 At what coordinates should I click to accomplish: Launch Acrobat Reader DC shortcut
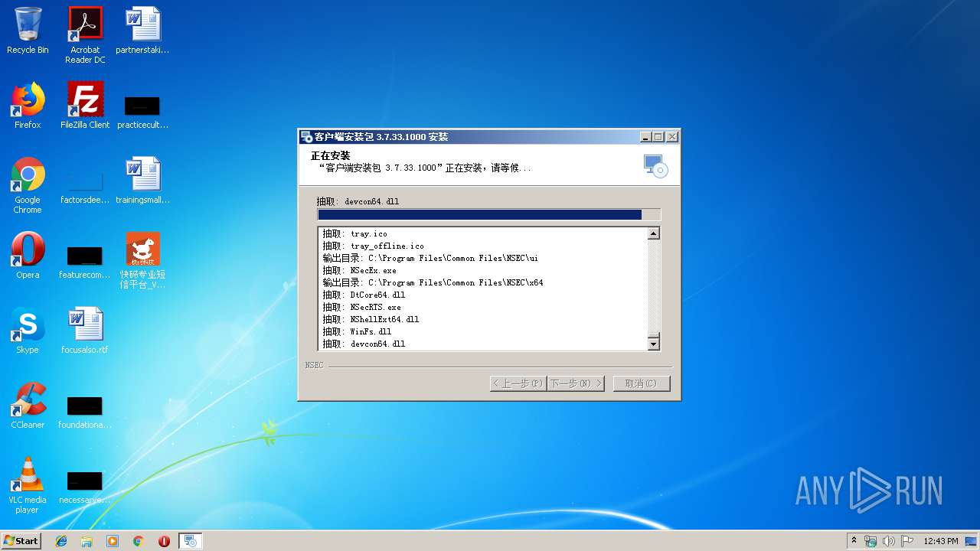[85, 34]
